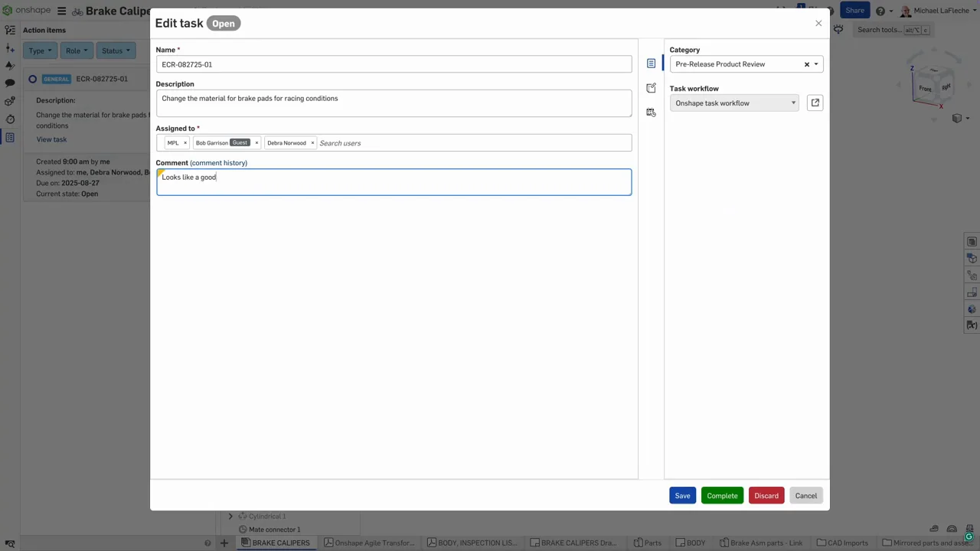980x551 pixels.
Task: Clear the Pre-Release Product Review category
Action: tap(806, 64)
